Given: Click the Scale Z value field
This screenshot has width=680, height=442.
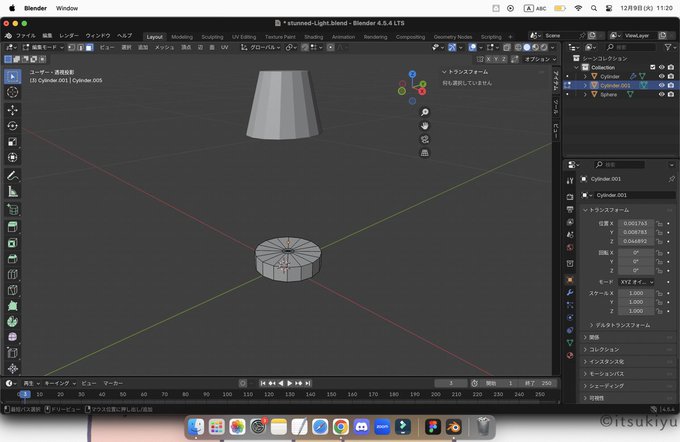Looking at the screenshot, I should 636,311.
